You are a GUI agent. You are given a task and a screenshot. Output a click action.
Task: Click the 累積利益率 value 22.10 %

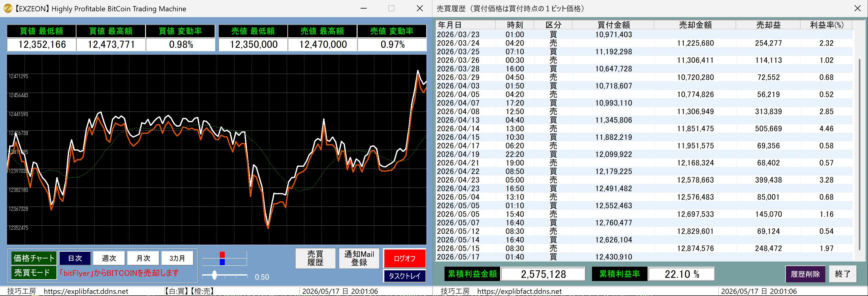[x=681, y=274]
